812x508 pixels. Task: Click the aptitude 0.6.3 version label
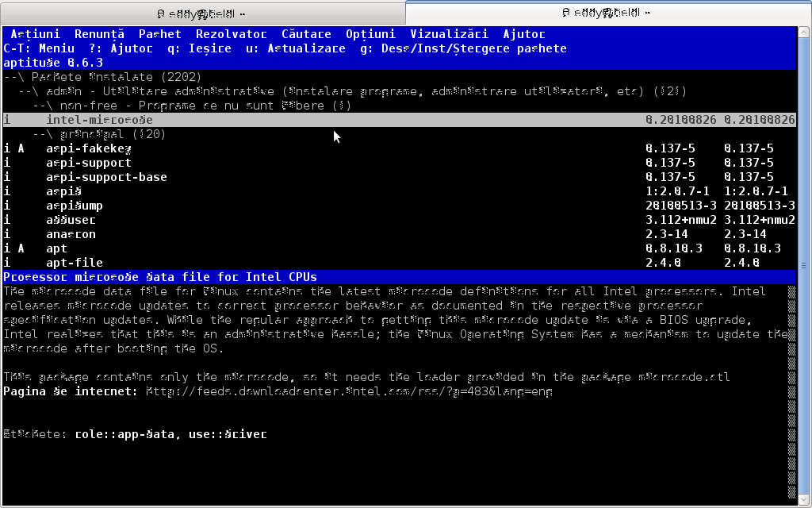(x=53, y=63)
